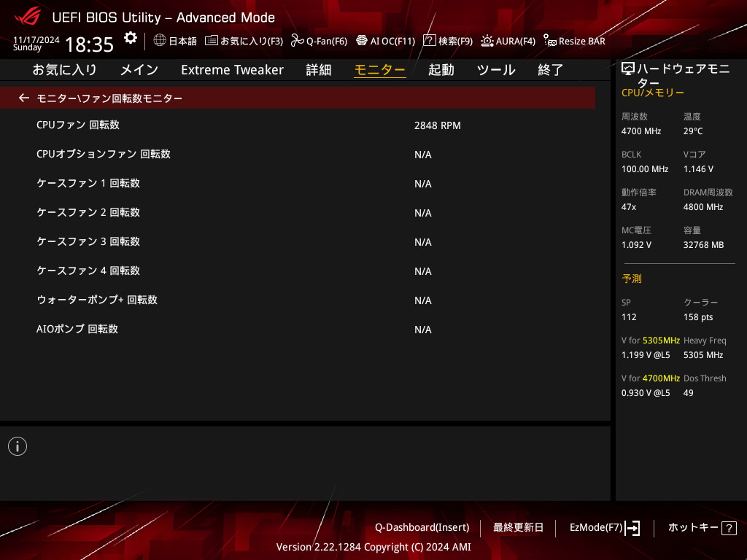Click the 1.199 V @L5 value
This screenshot has width=747, height=560.
tap(646, 355)
